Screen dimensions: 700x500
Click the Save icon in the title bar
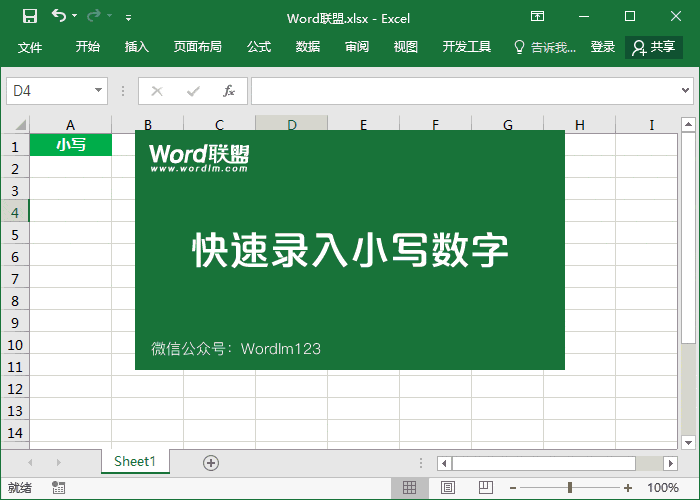coord(30,17)
